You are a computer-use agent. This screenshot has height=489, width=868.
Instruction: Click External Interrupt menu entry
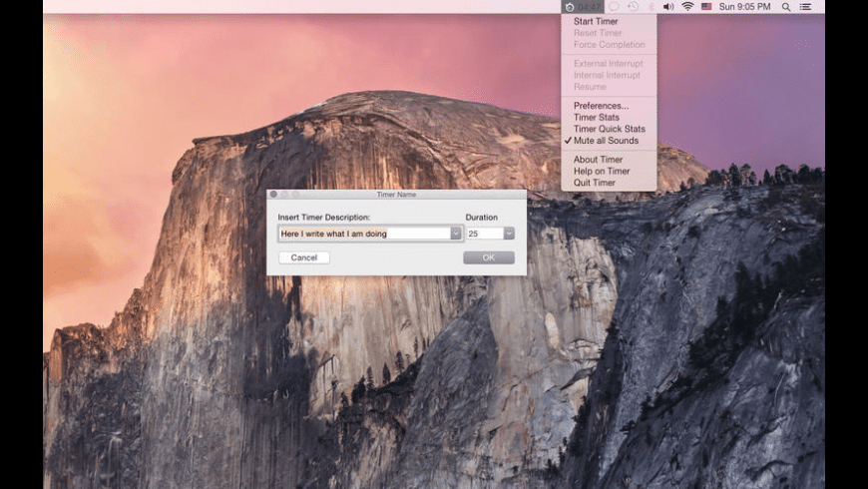609,63
